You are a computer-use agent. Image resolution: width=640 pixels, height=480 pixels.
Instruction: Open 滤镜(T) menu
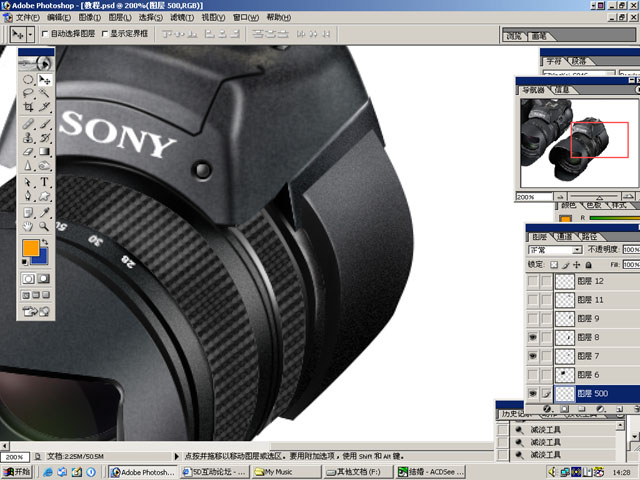click(182, 18)
